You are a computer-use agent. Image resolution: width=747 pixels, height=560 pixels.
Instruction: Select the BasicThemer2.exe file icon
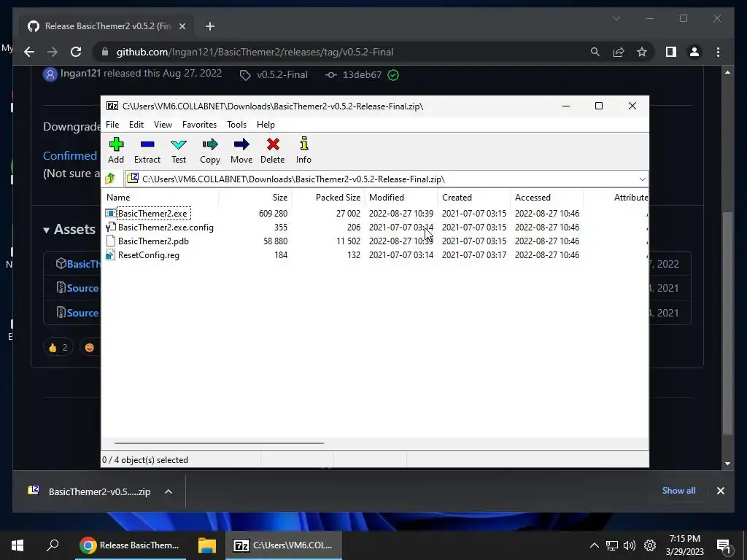[111, 214]
